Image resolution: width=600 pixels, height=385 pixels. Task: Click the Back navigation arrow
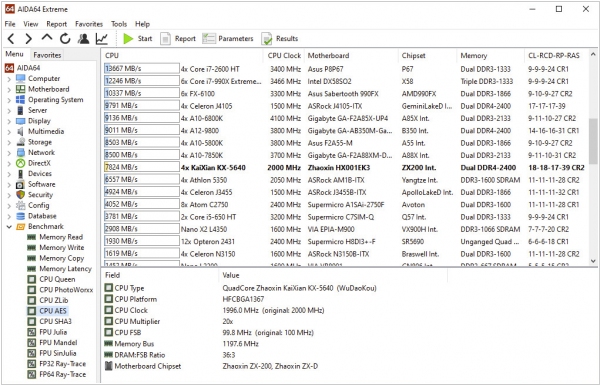point(11,39)
